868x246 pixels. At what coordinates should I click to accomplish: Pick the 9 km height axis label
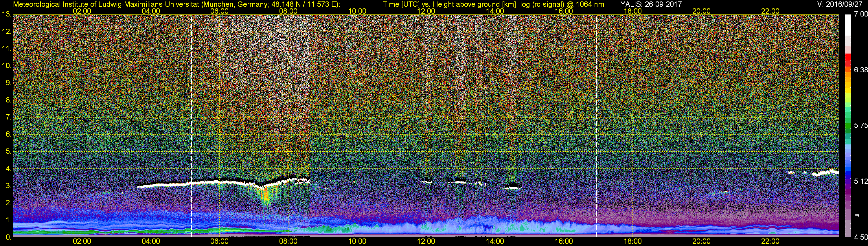(8, 83)
